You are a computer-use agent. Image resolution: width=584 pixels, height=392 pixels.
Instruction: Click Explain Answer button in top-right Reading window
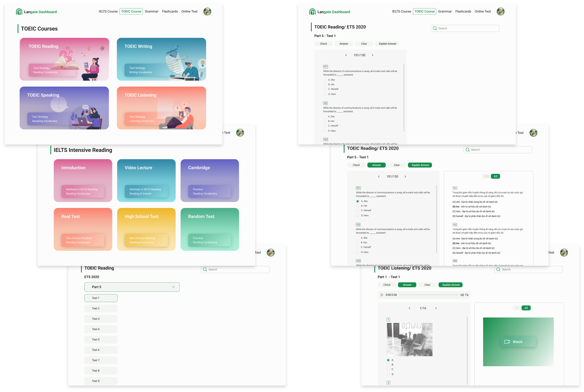(x=387, y=44)
